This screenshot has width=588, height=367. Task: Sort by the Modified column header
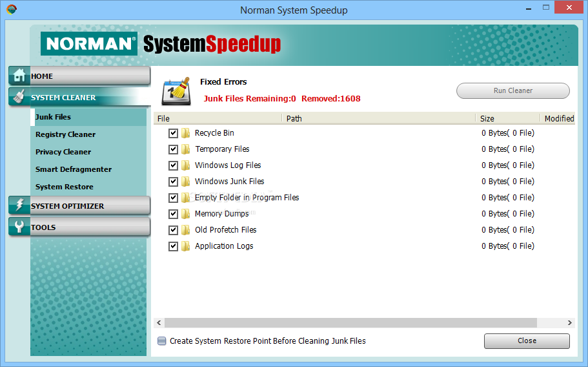[x=558, y=119]
